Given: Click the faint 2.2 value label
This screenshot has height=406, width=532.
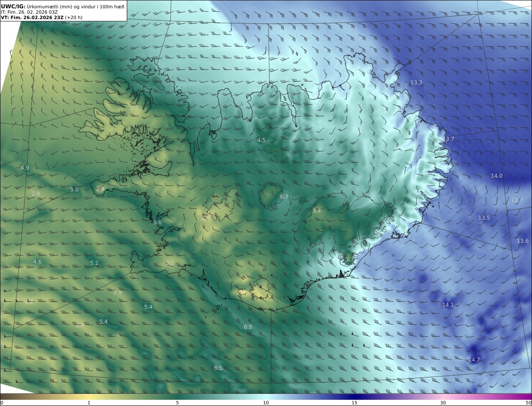Looking at the screenshot, I should 29,302.
